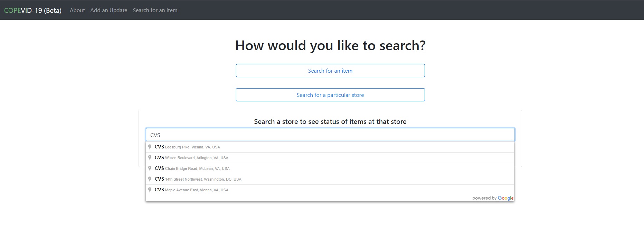644x228 pixels.
Task: Click the pin icon for CVS Maple Avenue East
Action: tap(150, 190)
